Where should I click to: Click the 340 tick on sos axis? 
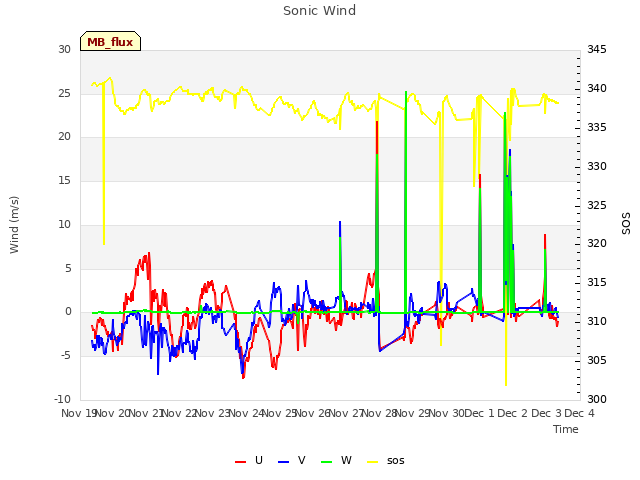click(597, 88)
